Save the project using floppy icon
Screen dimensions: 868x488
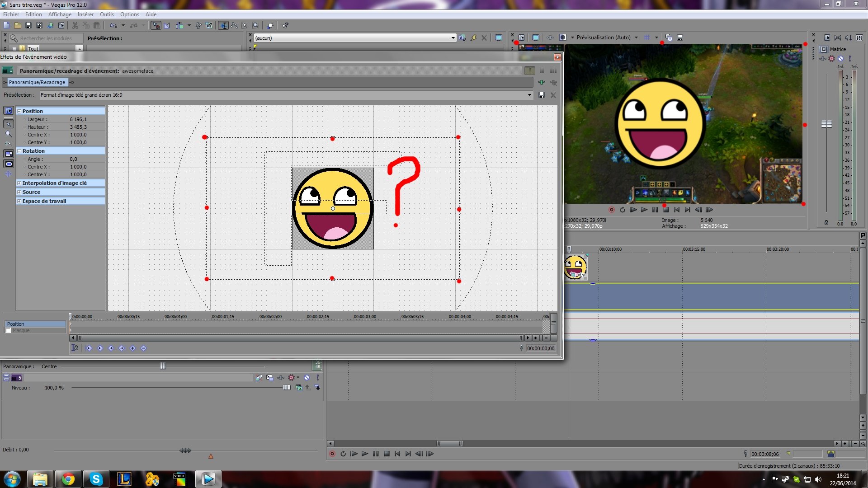(x=28, y=25)
